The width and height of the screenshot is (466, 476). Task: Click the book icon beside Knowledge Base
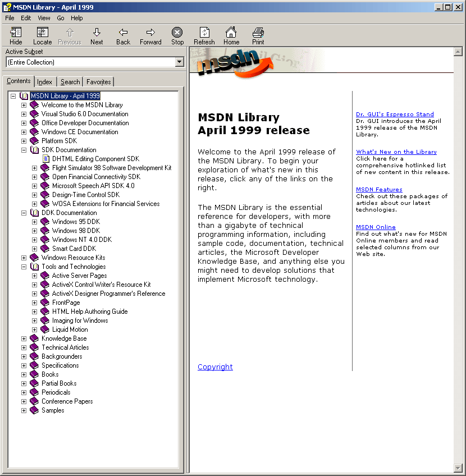coord(35,338)
